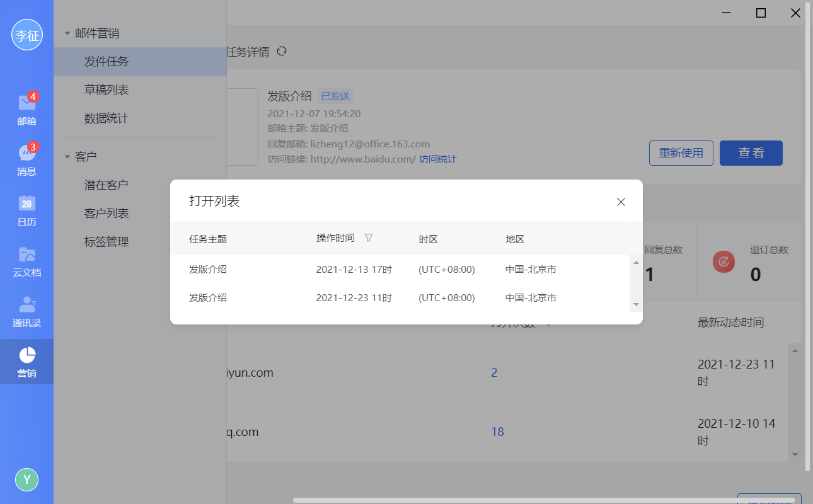Open 标签管理 from the left menu
Image resolution: width=813 pixels, height=504 pixels.
click(105, 241)
